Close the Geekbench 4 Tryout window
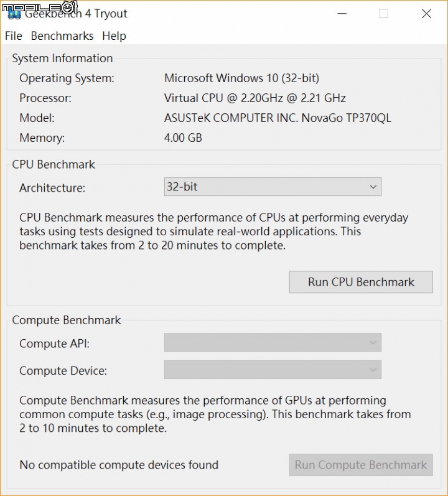Image resolution: width=448 pixels, height=496 pixels. 426,14
